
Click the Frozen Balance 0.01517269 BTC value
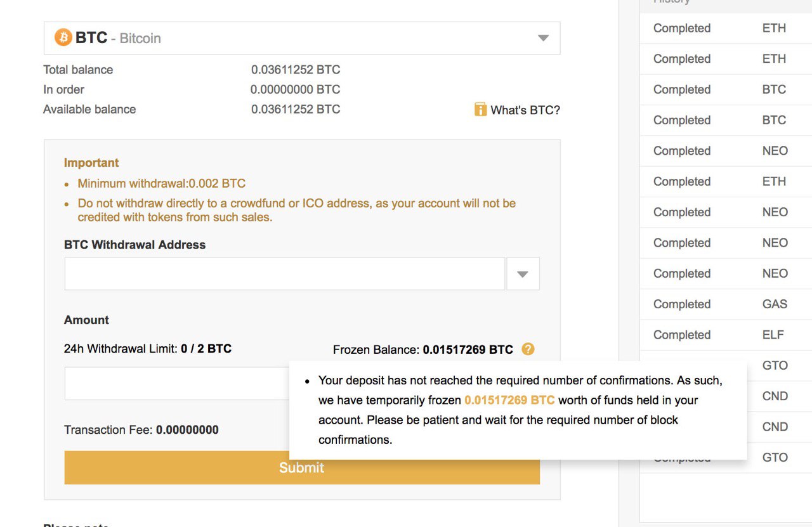[468, 349]
